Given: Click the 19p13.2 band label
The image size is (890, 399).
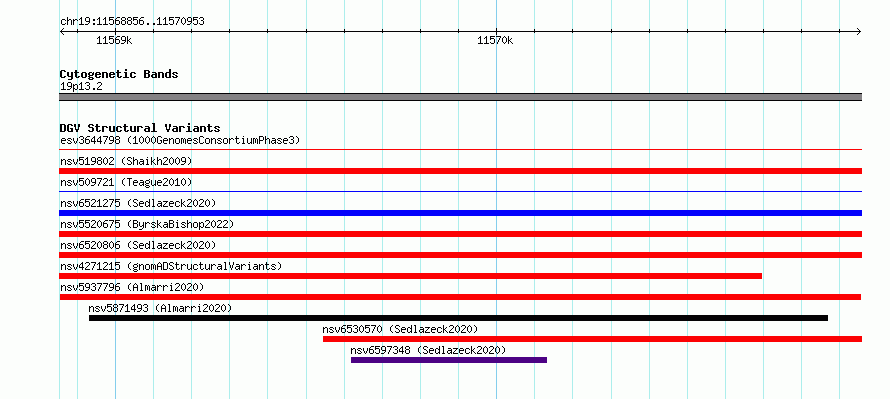Looking at the screenshot, I should [81, 86].
